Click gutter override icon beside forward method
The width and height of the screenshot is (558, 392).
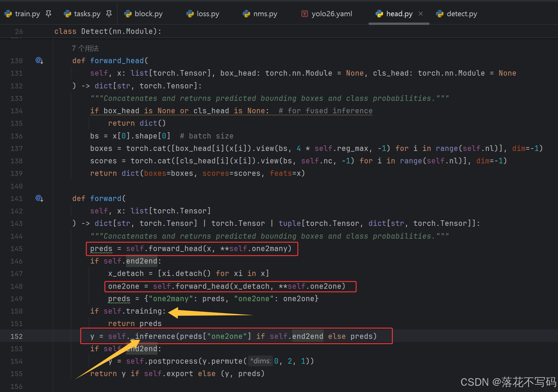pyautogui.click(x=39, y=199)
